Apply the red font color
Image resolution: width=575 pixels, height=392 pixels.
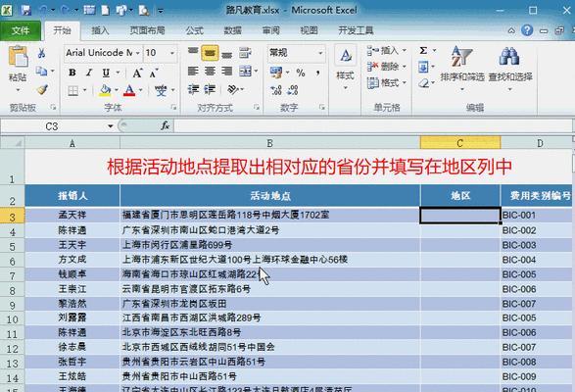tap(129, 90)
